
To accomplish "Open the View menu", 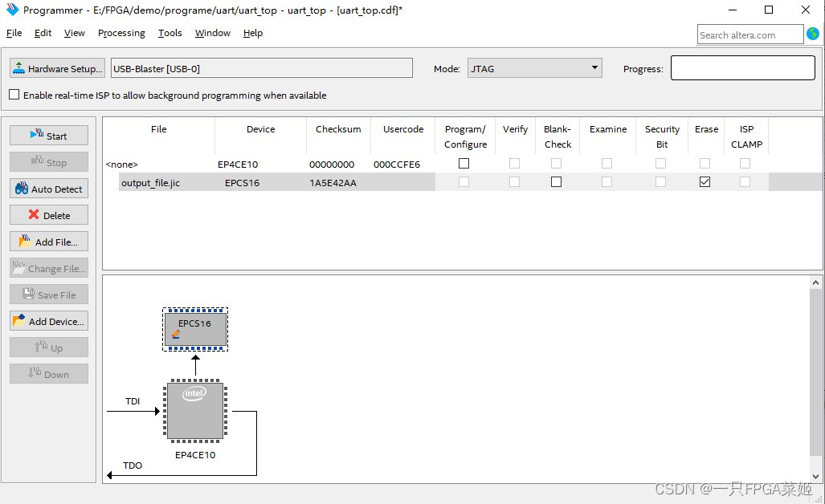I will point(74,33).
